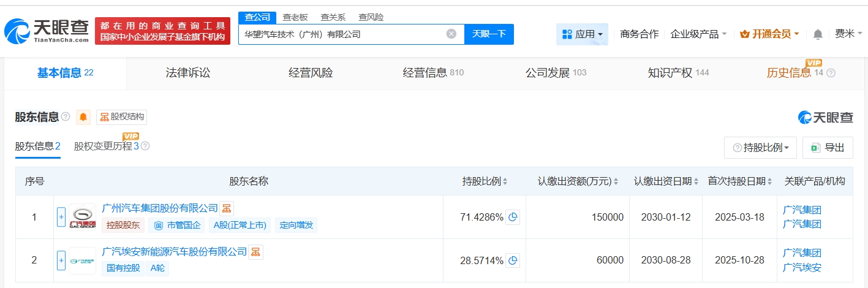868x288 pixels.
Task: Open pie chart icon for 71.4286% holding
Action: (513, 217)
